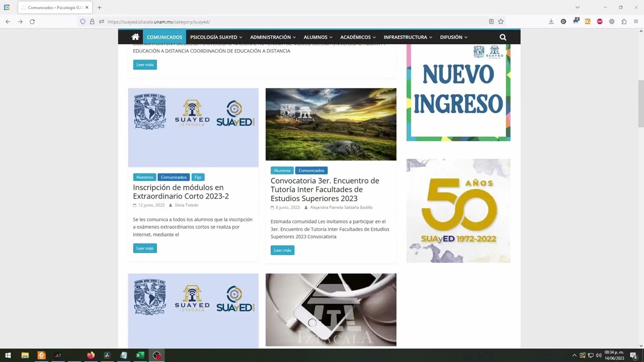The image size is (644, 362).
Task: Open Firefox View pinned icon
Action: 7,8
